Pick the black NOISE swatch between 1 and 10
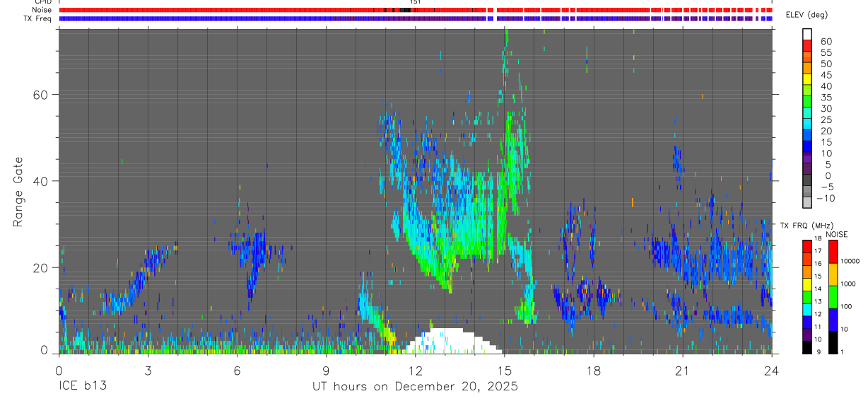The height and width of the screenshot is (401, 868). click(x=833, y=342)
